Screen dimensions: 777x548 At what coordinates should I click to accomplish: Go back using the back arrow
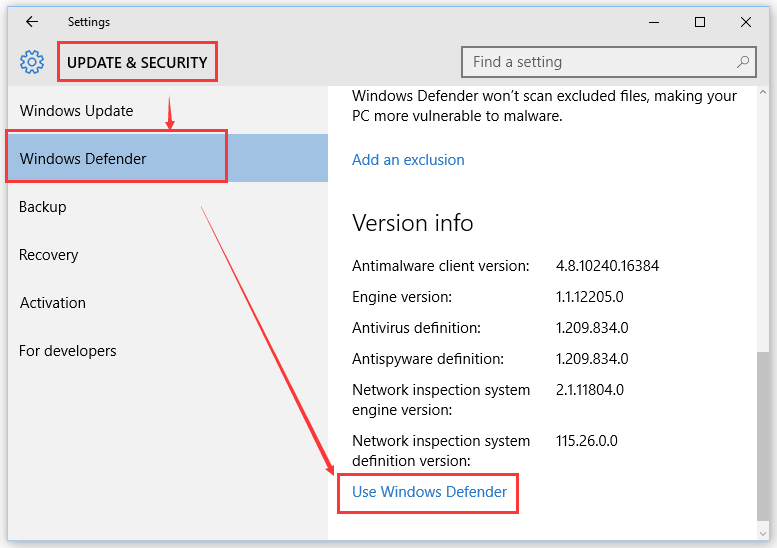click(x=32, y=22)
